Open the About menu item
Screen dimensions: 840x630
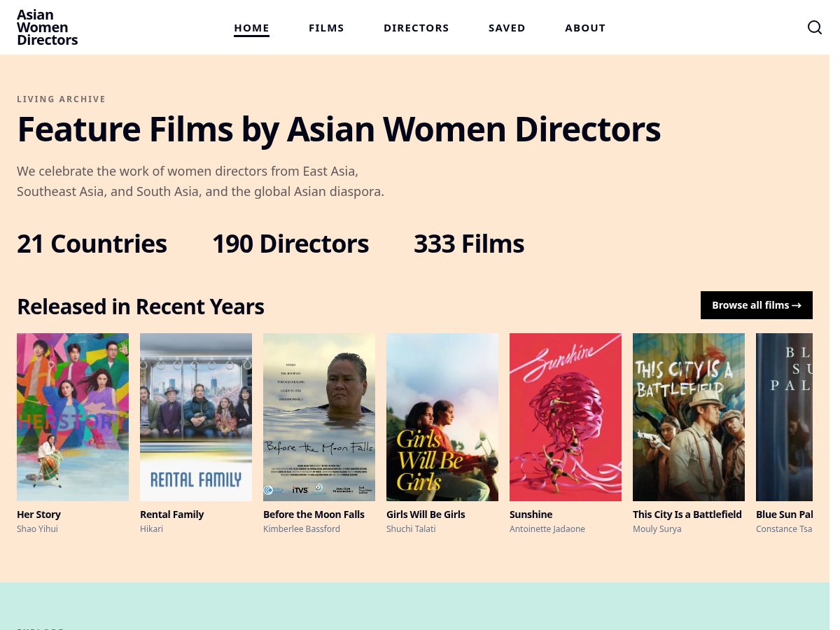click(585, 28)
